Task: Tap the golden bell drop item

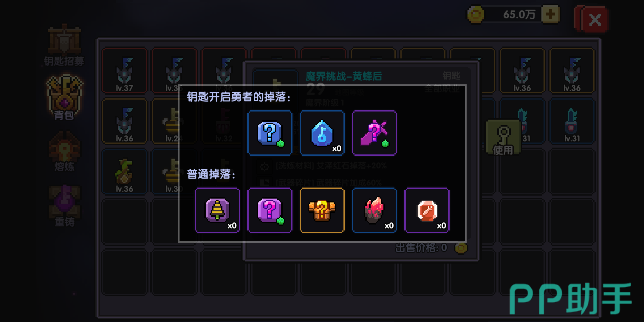Action: pos(217,210)
